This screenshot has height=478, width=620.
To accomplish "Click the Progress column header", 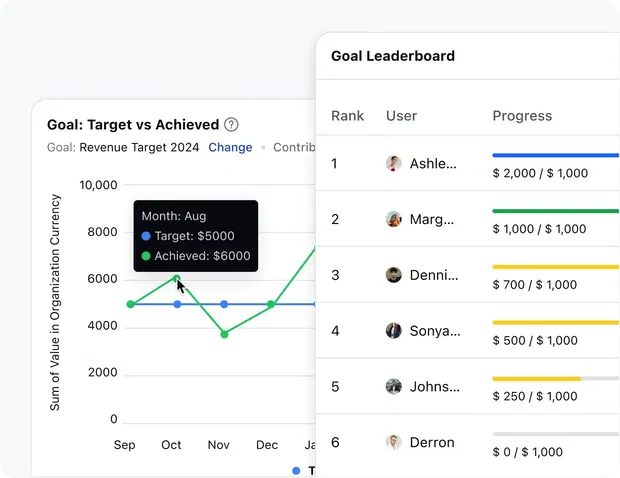I will pyautogui.click(x=522, y=116).
